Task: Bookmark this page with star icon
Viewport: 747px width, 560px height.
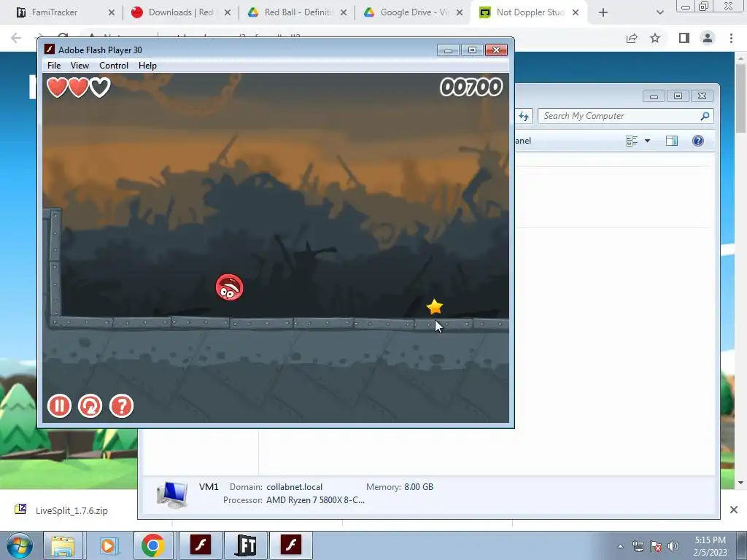Action: coord(655,38)
